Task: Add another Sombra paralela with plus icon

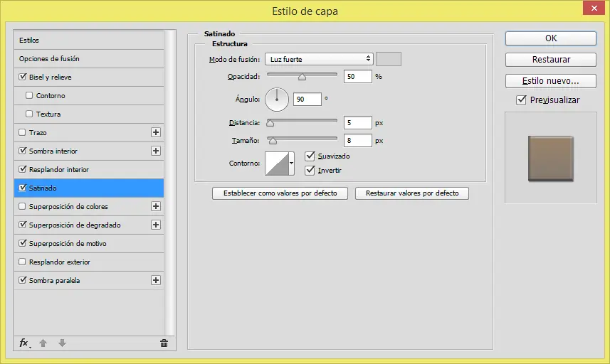Action: coord(156,280)
